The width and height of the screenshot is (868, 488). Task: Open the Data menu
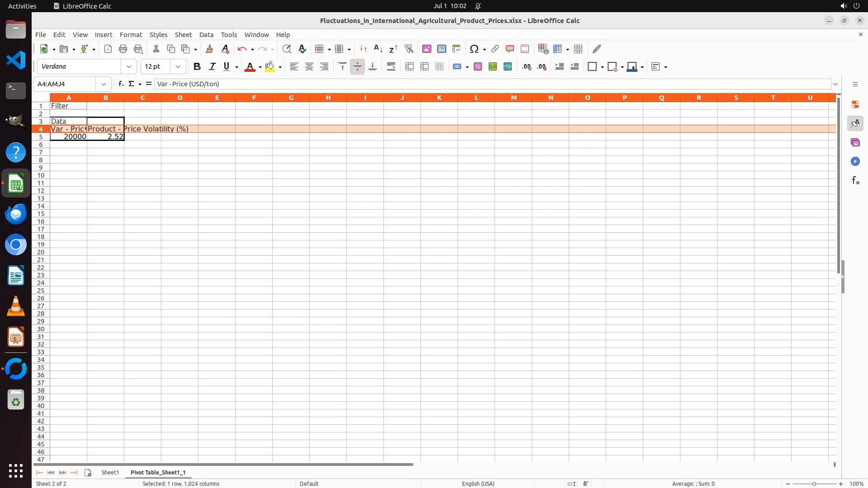point(206,35)
